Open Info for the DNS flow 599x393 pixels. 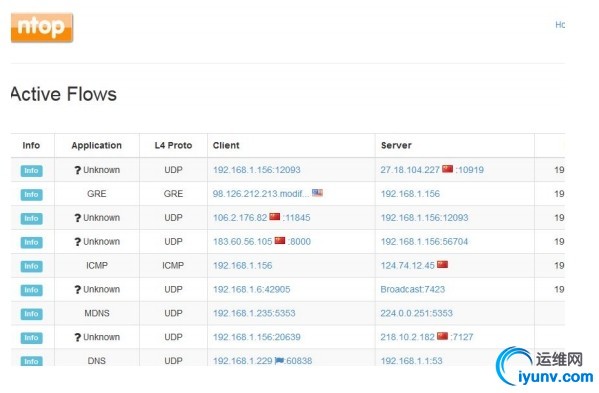(31, 361)
